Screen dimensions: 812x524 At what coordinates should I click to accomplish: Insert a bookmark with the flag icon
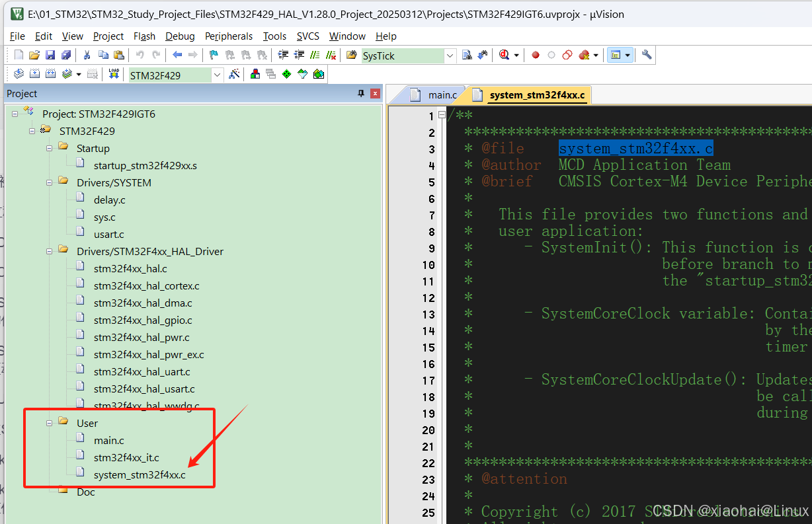coord(214,55)
